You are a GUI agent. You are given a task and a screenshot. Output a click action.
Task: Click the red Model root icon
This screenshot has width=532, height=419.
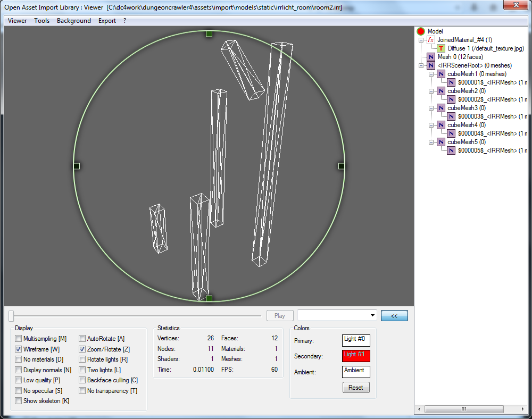(421, 31)
